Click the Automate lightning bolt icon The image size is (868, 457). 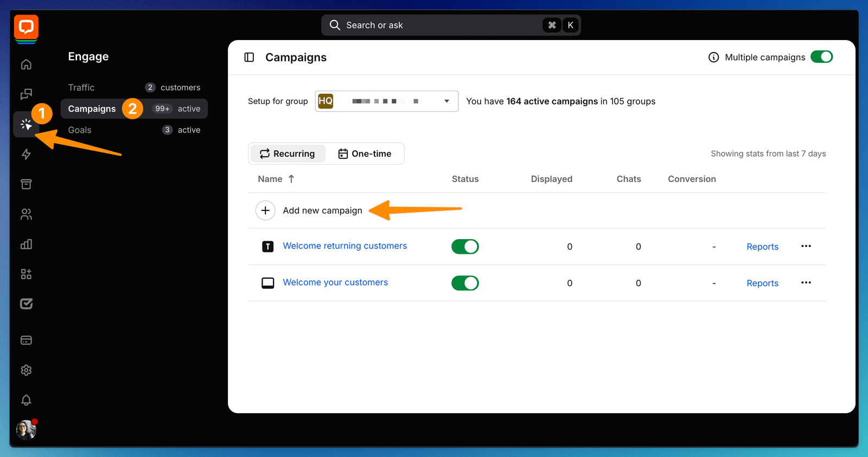pyautogui.click(x=26, y=155)
